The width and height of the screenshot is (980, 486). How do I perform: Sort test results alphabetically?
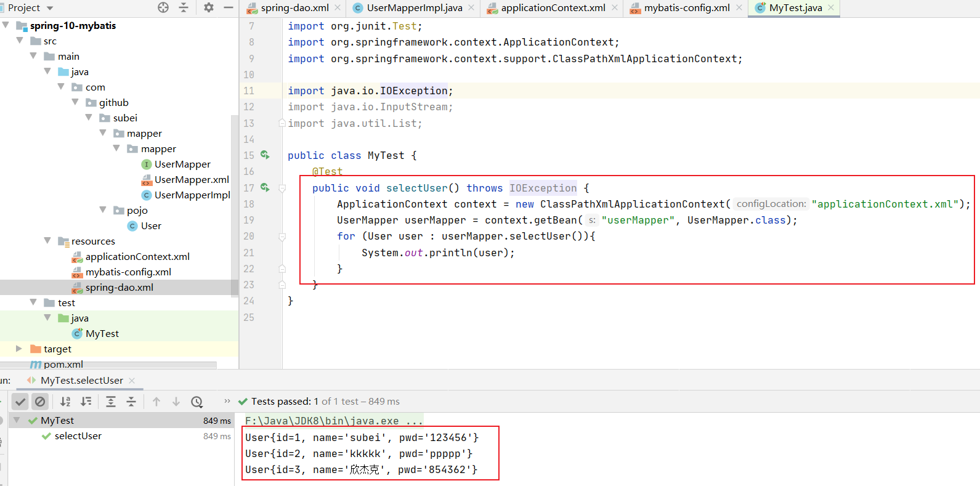(x=65, y=402)
